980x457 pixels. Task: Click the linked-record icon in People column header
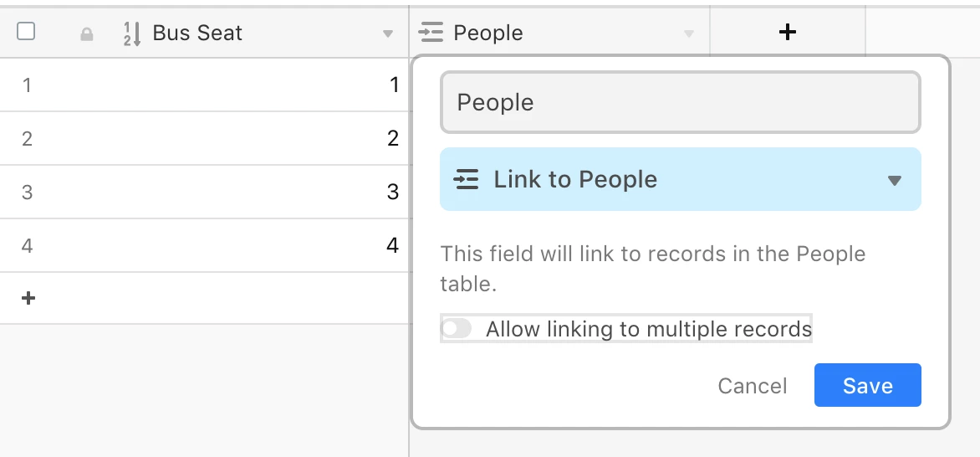(x=431, y=33)
